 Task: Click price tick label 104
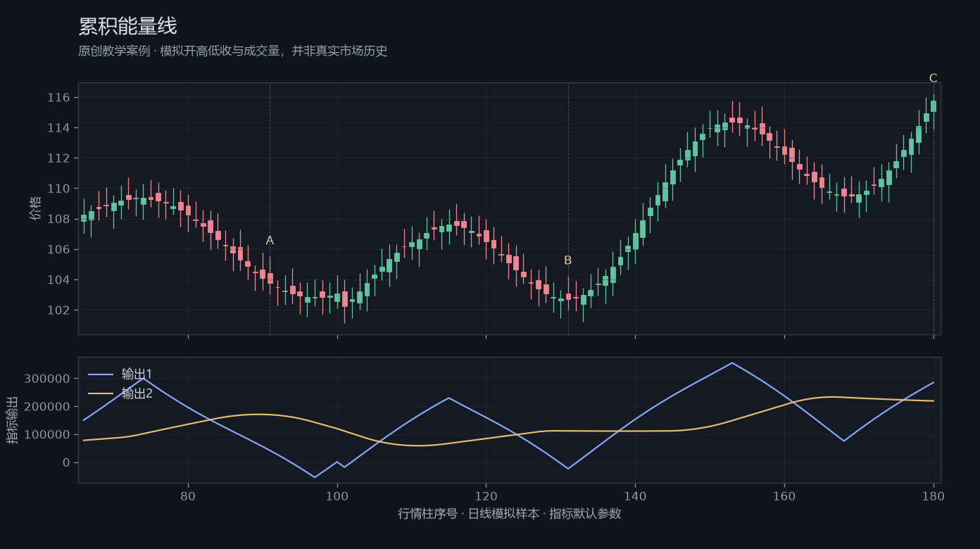tap(58, 280)
